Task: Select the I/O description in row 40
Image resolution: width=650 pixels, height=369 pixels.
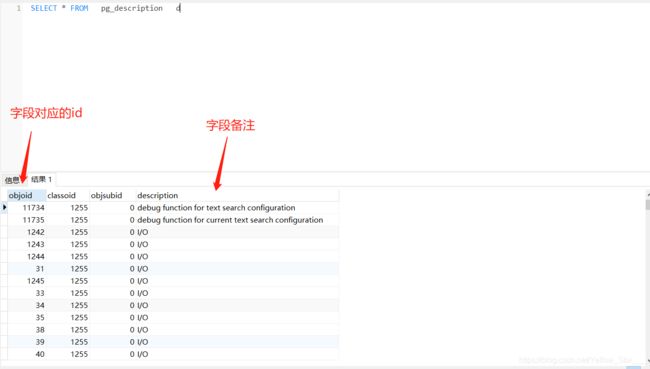Action: (x=237, y=354)
